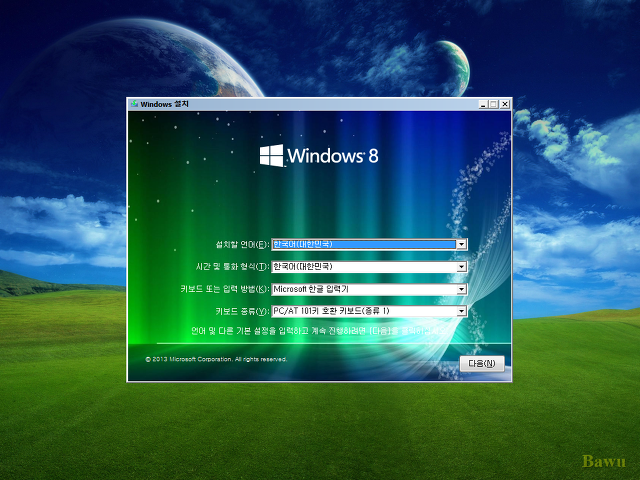The image size is (640, 480).
Task: Click the Windows 설치 title text
Action: (164, 104)
